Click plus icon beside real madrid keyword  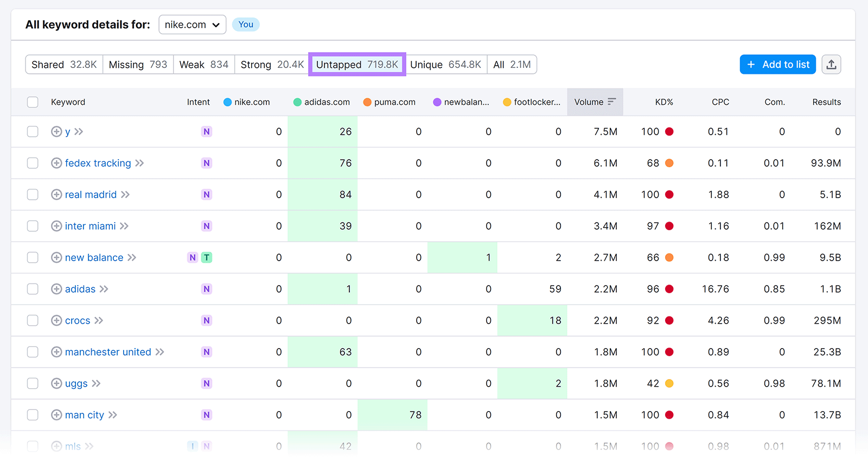(56, 194)
